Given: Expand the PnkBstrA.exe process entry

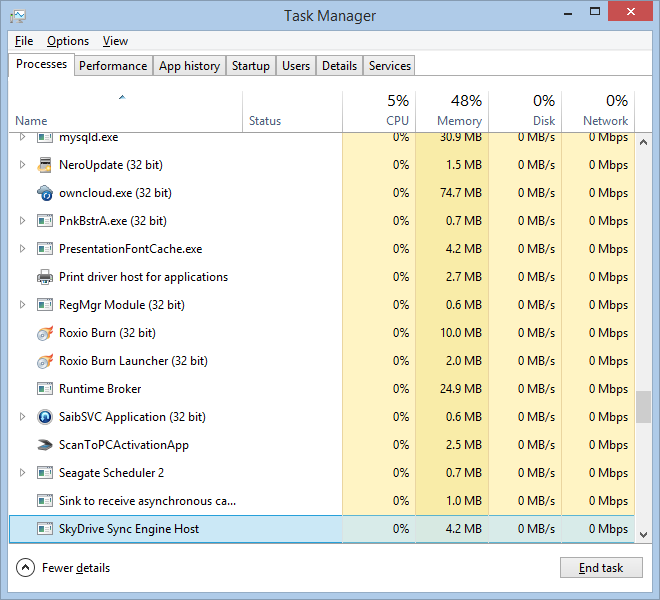Looking at the screenshot, I should 22,221.
